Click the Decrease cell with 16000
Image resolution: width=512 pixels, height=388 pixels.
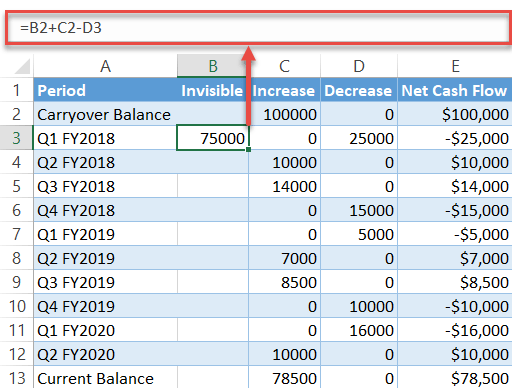pyautogui.click(x=359, y=330)
